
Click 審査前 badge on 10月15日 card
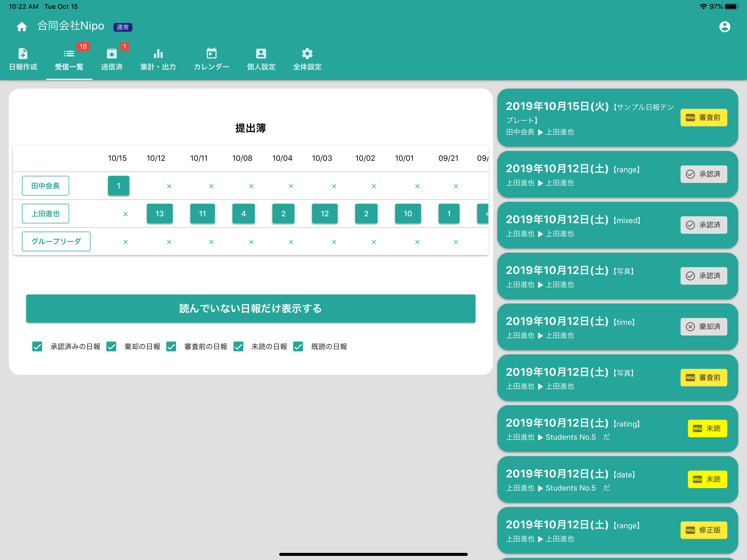(704, 118)
